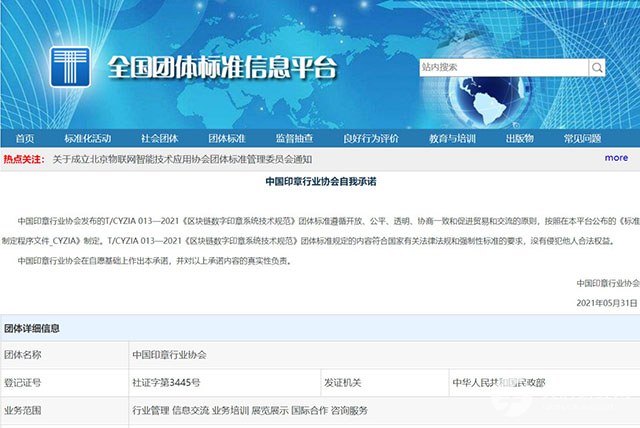Screen dimensions: 640x428
Task: Select the 登记证号 label cell
Action: click(x=64, y=383)
